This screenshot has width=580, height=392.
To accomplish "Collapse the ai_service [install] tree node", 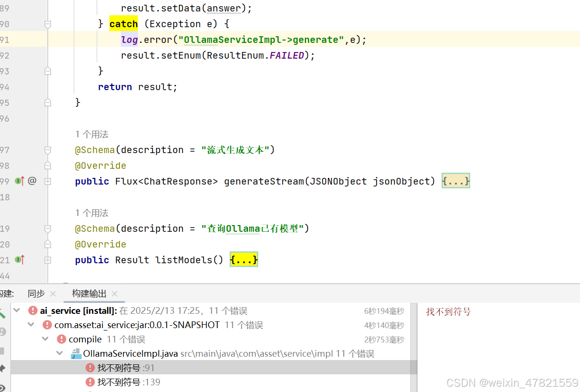I will tap(17, 310).
